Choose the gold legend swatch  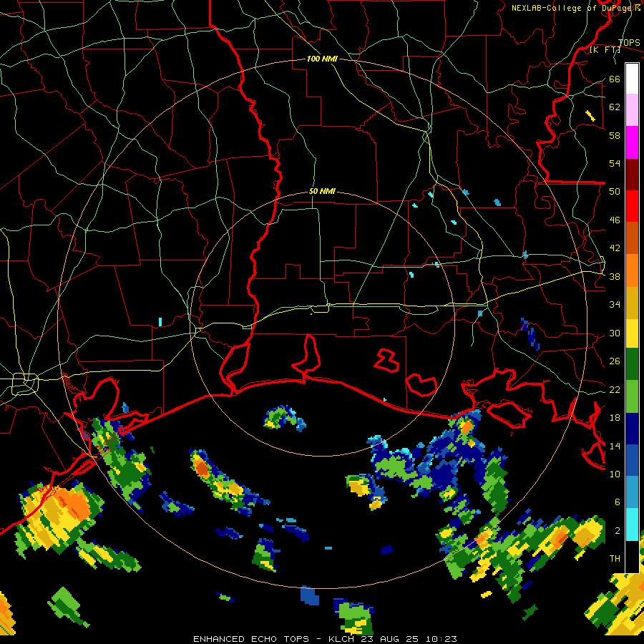click(x=632, y=303)
